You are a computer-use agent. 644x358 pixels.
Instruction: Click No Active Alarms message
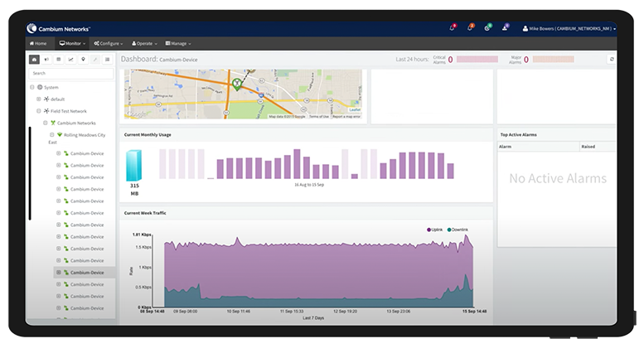click(x=558, y=178)
